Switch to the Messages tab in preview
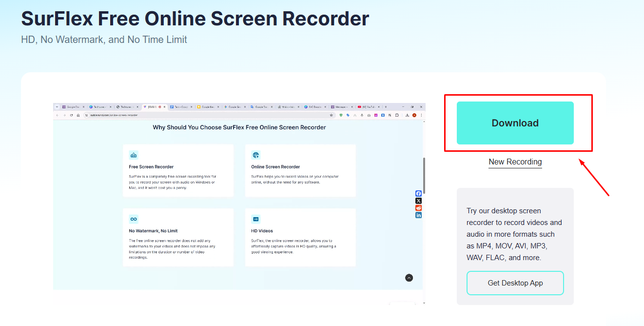The width and height of the screenshot is (644, 326). [x=342, y=107]
